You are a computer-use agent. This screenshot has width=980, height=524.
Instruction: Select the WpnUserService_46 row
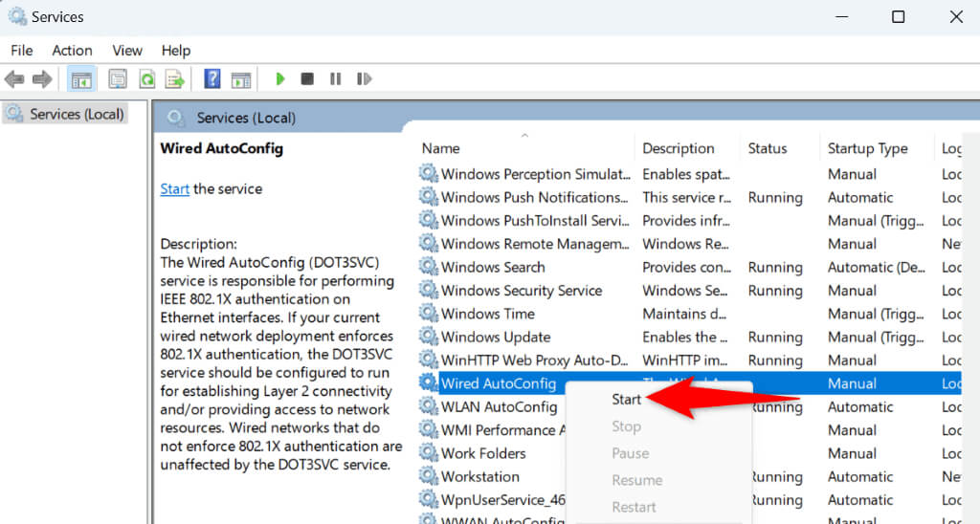point(689,500)
